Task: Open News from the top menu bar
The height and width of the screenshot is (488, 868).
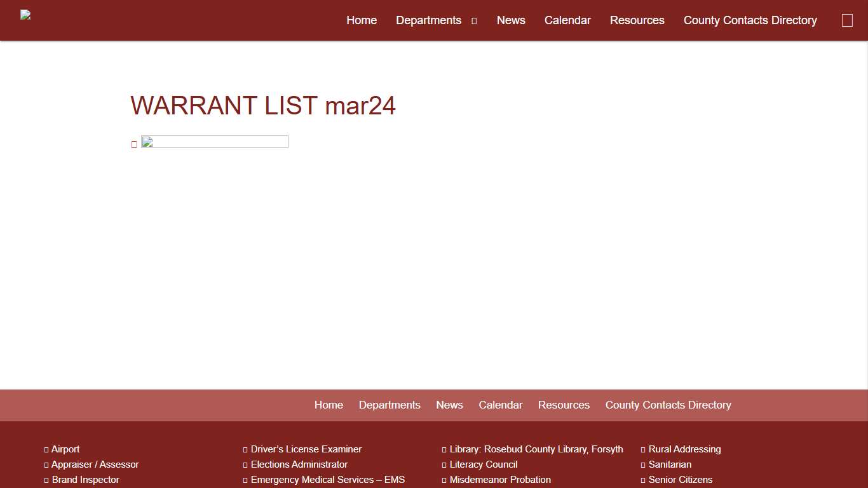Action: [x=511, y=20]
